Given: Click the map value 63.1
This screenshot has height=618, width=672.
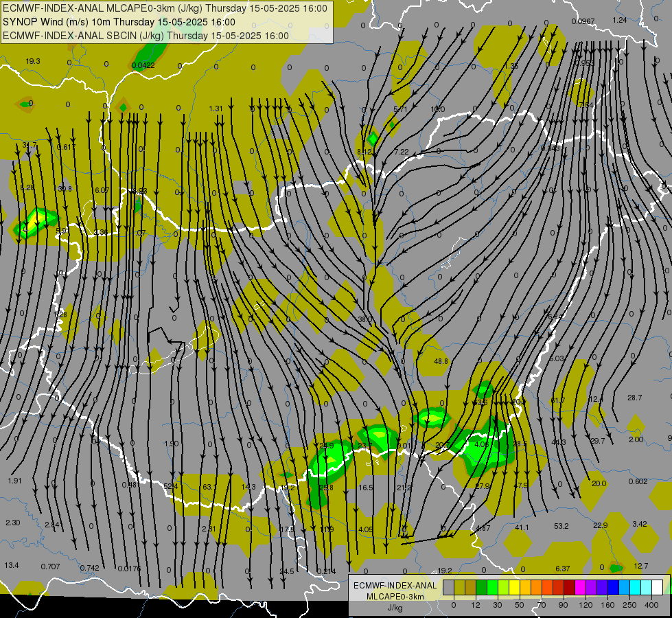Looking at the screenshot, I should coord(209,487).
